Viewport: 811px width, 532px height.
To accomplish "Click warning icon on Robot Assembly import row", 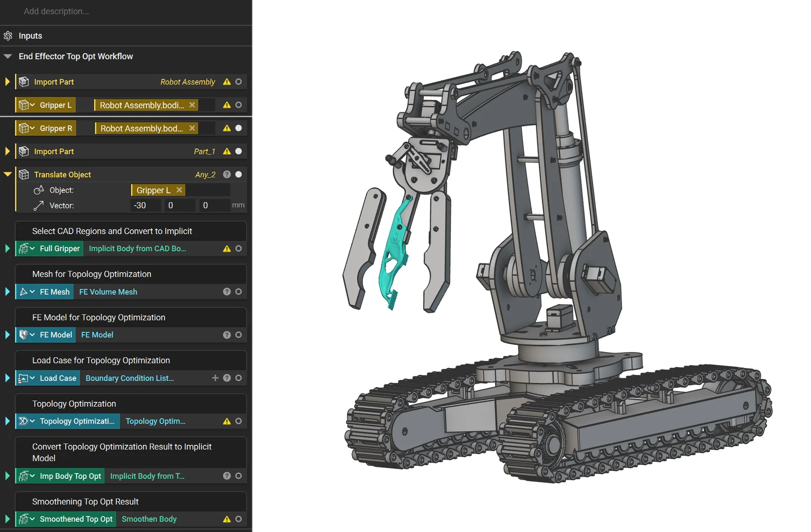I will (x=227, y=82).
